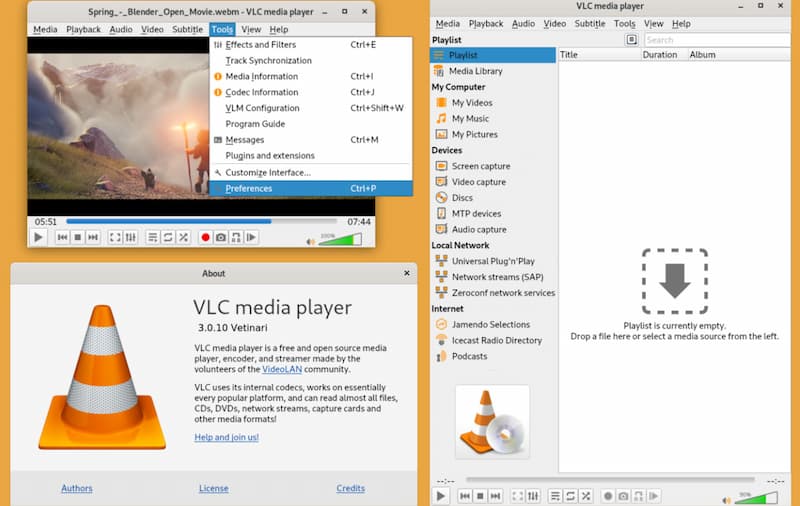Select Track Synchronization menu entry
800x506 pixels.
pos(311,60)
